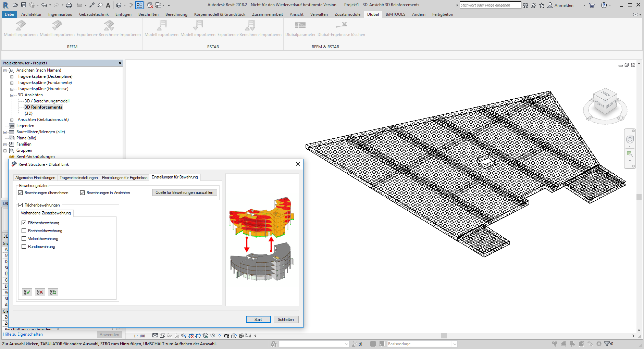This screenshot has width=644, height=349.
Task: Open the Communication Center satellite icon
Action: click(534, 5)
